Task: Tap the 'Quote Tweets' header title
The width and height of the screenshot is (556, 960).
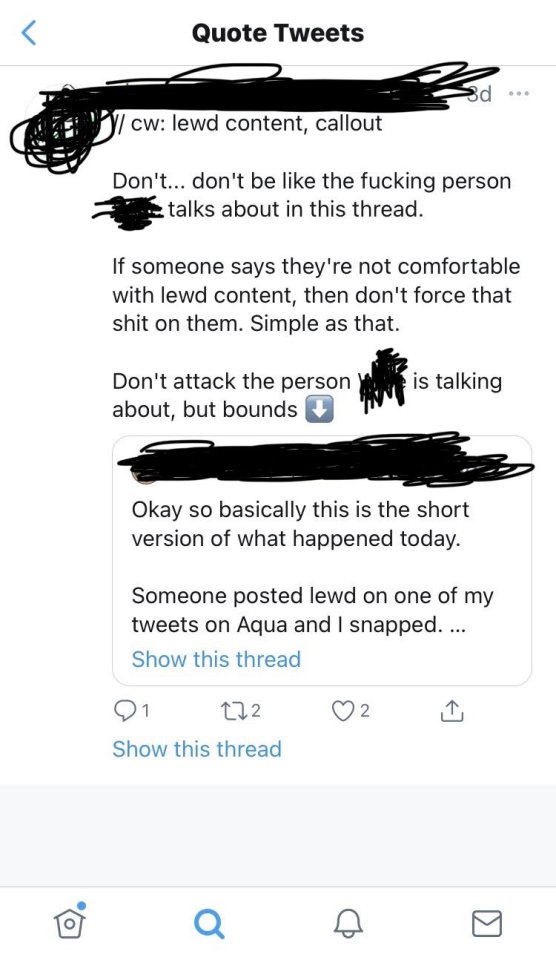Action: click(x=278, y=33)
